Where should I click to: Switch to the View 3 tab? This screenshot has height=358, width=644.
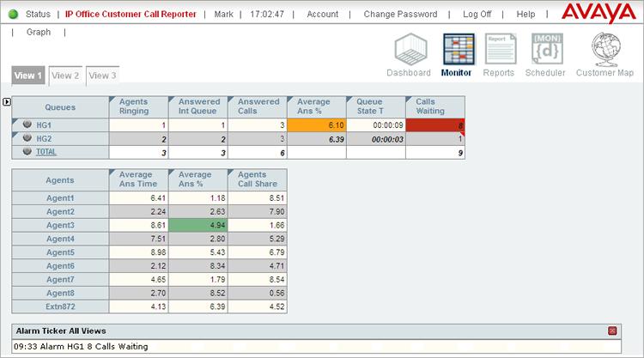click(103, 76)
